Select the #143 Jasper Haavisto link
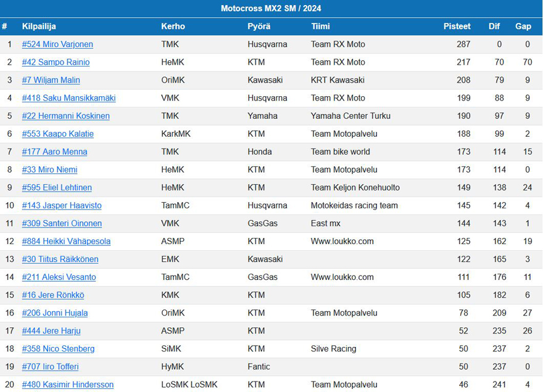The image size is (543, 392). (62, 205)
